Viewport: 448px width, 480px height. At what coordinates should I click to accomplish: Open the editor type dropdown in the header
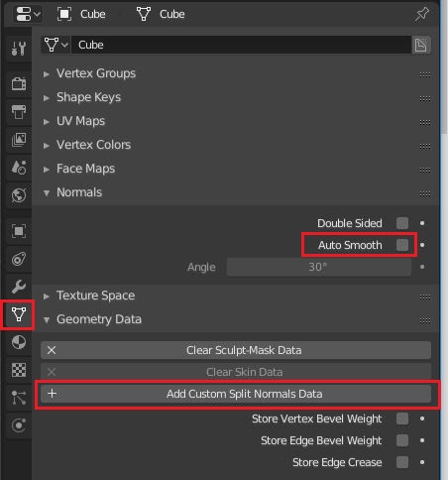[28, 14]
